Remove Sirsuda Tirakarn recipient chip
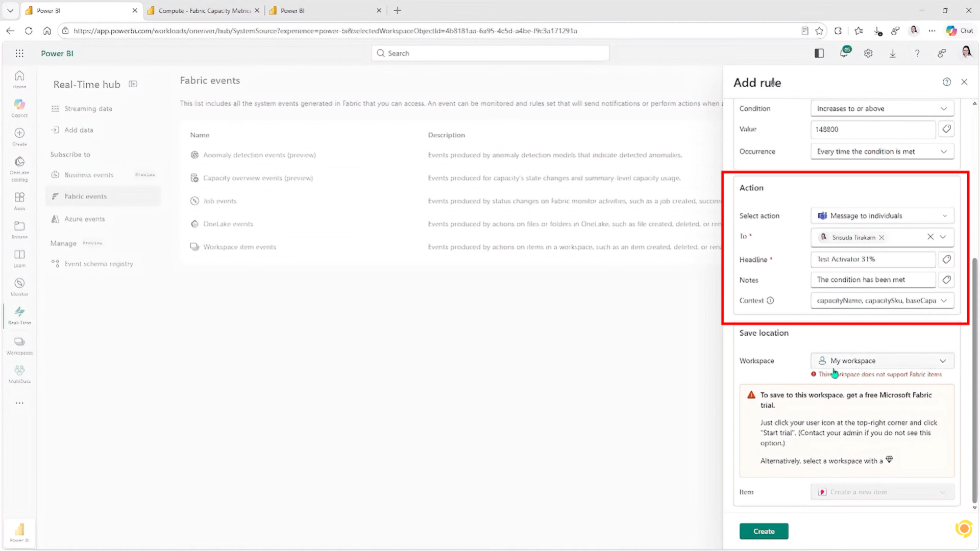 [x=881, y=237]
